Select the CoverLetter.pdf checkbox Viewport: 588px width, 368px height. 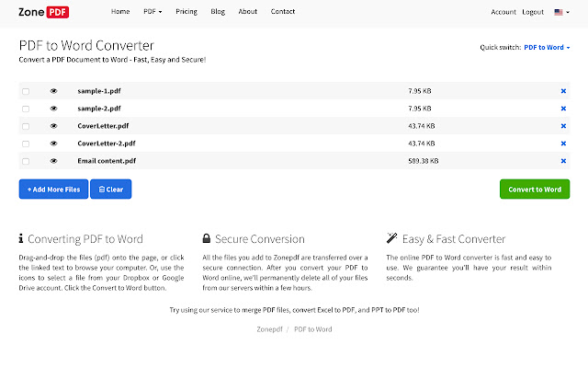(26, 126)
